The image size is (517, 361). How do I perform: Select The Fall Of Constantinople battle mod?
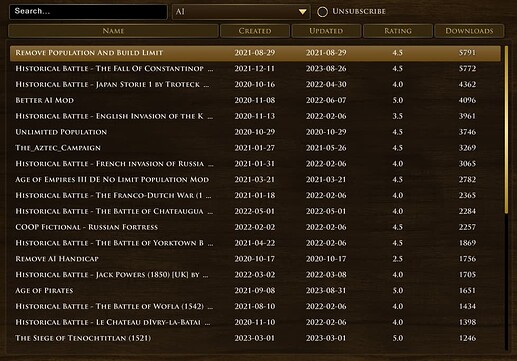point(255,69)
